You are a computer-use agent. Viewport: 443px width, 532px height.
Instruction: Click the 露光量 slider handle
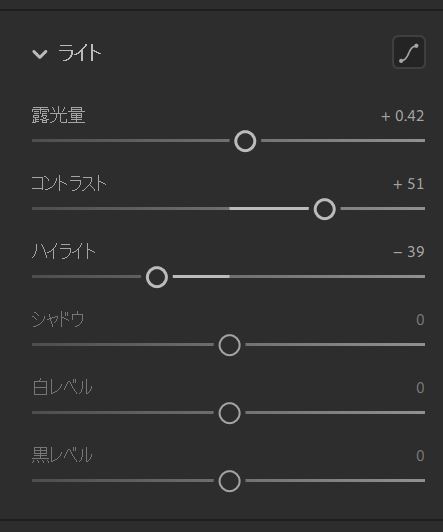(x=245, y=141)
